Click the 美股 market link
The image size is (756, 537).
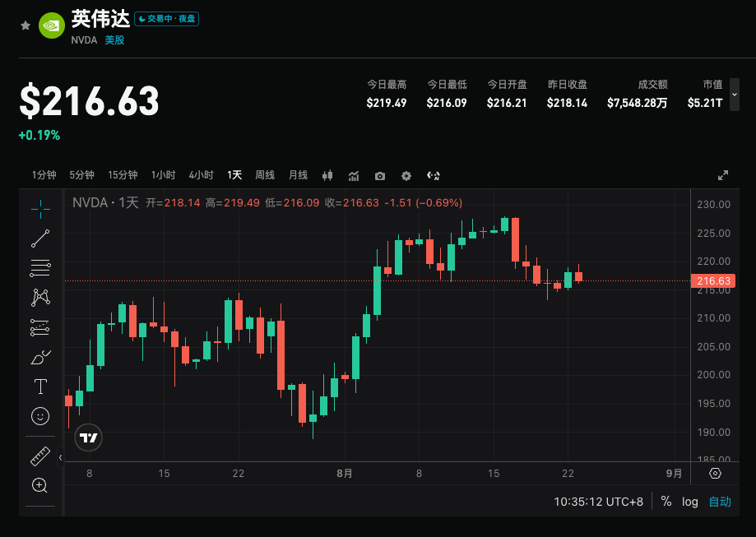click(114, 40)
